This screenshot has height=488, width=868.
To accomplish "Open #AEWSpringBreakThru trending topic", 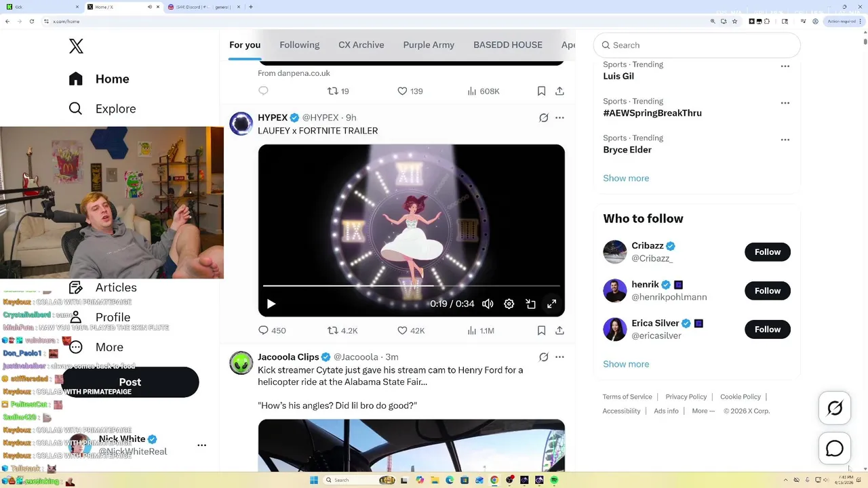I will coord(652,113).
